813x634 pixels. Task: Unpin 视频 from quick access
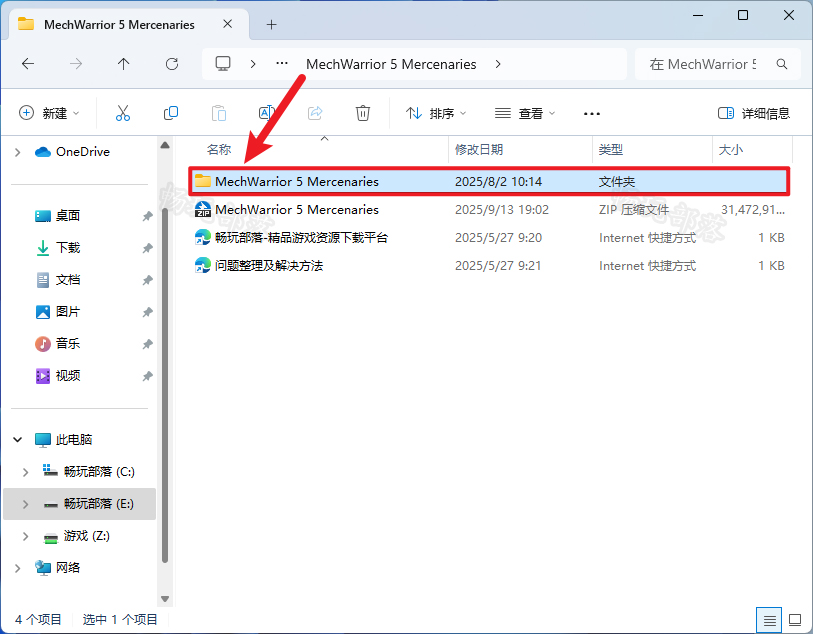click(148, 376)
